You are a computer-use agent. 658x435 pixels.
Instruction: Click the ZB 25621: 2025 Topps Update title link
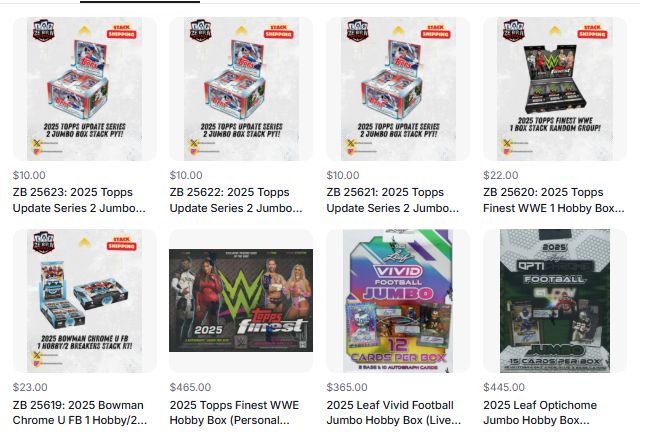(393, 200)
